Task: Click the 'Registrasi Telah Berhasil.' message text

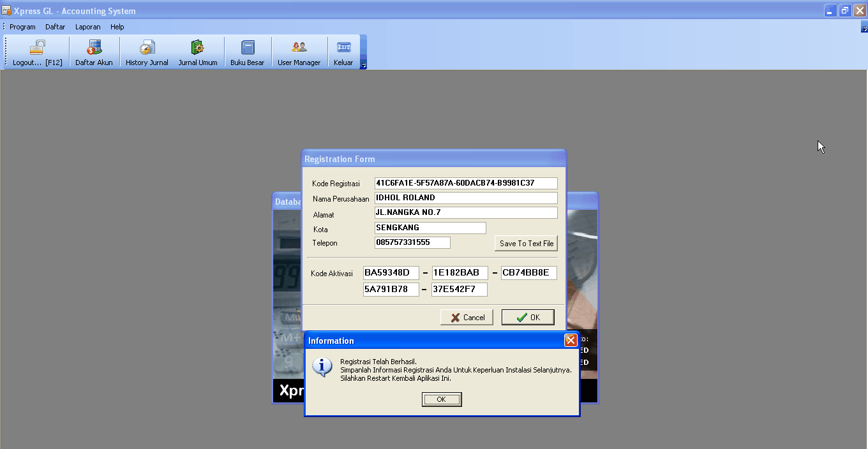Action: 378,362
